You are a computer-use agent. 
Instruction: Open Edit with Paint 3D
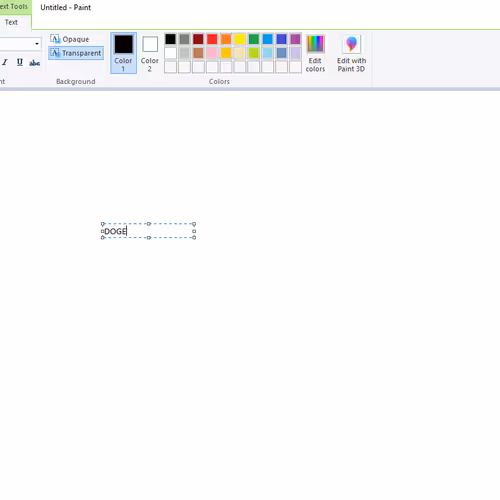coord(351,54)
